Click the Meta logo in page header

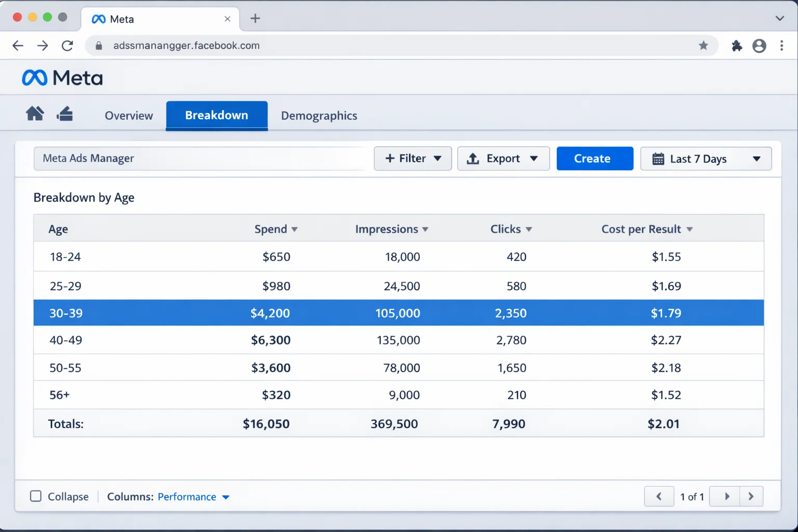62,78
